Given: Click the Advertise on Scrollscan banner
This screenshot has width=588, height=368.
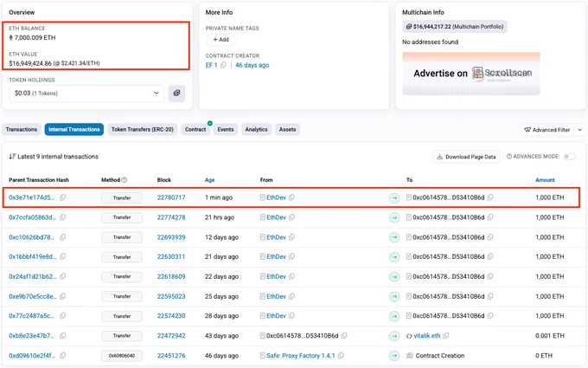Looking at the screenshot, I should [471, 74].
